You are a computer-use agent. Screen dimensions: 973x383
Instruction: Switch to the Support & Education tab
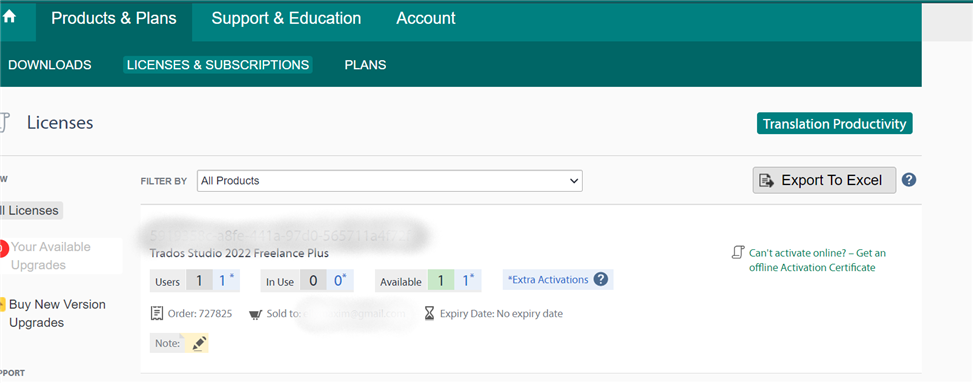click(286, 19)
